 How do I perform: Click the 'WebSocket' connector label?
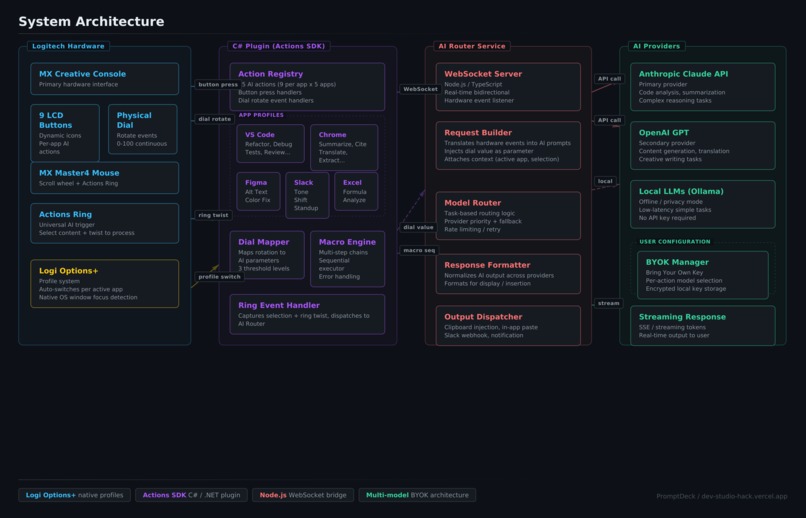tap(420, 89)
